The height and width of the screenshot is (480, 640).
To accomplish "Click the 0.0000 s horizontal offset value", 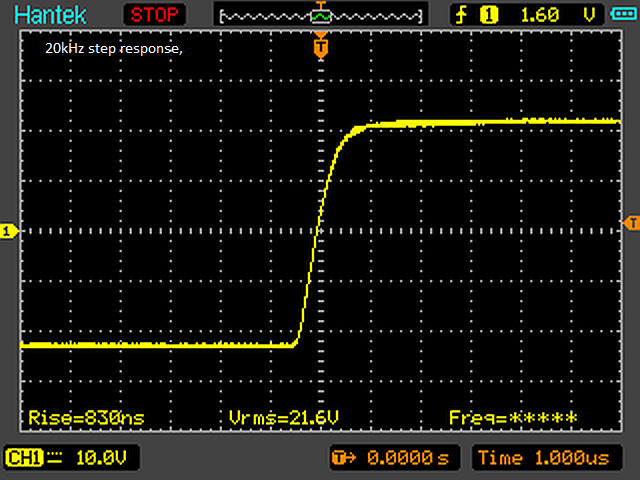I will click(x=408, y=458).
